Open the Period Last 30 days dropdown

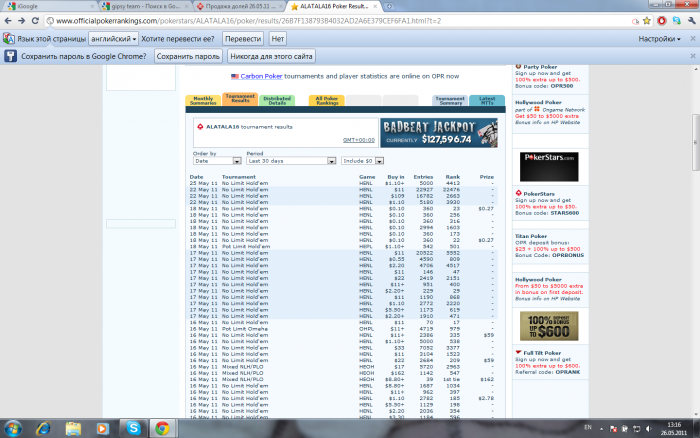click(x=291, y=161)
